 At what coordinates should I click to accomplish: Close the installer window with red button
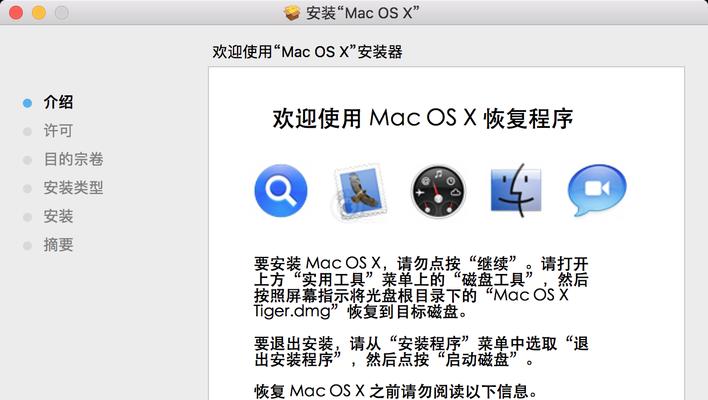pos(16,13)
